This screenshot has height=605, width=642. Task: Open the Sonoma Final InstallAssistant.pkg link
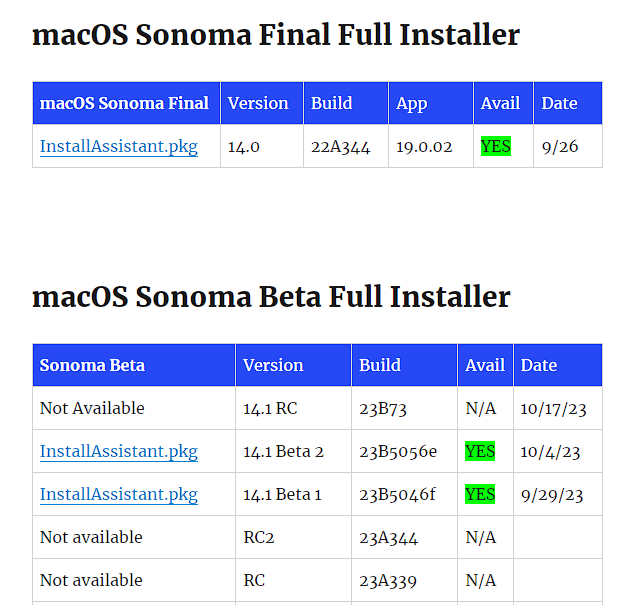pyautogui.click(x=118, y=146)
